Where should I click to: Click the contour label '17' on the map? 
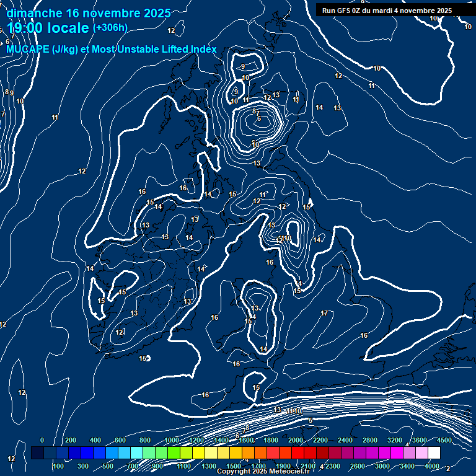click(324, 313)
